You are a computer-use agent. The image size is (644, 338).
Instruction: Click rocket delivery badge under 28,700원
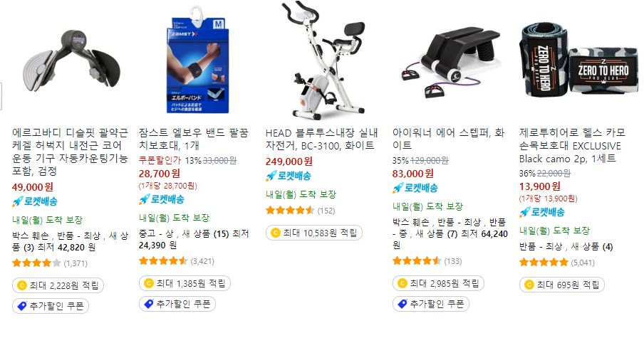click(162, 199)
